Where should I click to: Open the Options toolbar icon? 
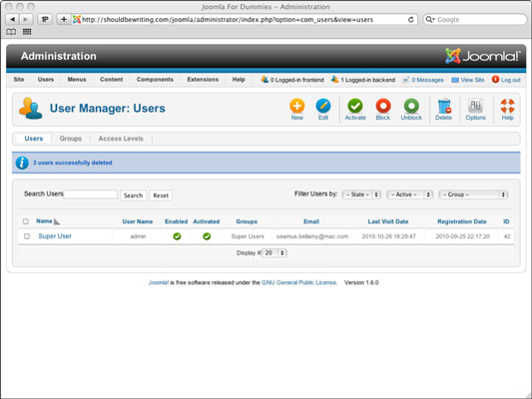click(x=475, y=106)
